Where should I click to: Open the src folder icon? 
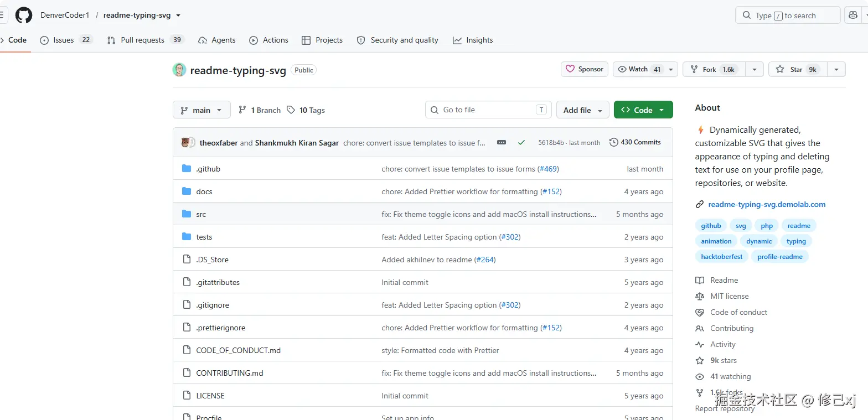pos(187,214)
